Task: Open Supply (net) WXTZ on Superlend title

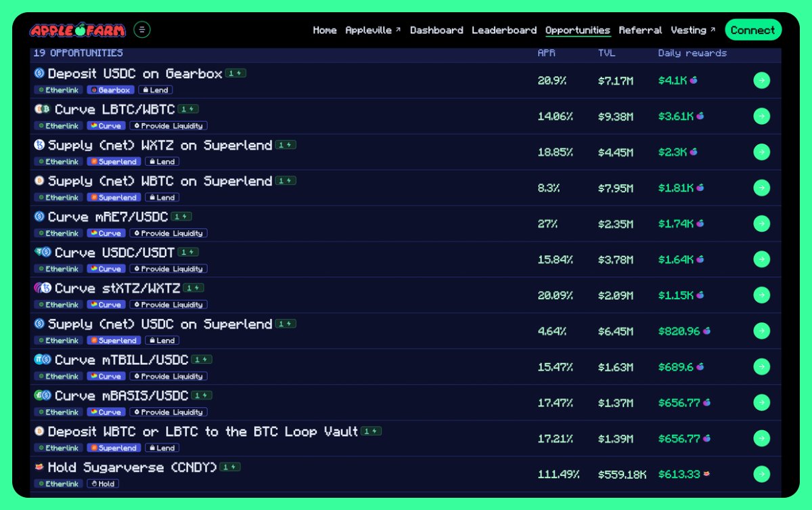Action: pyautogui.click(x=160, y=145)
